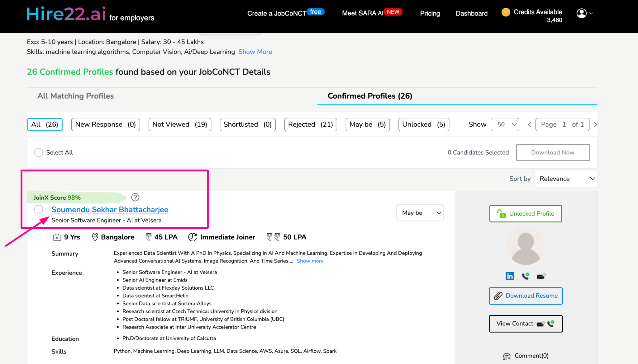Viewport: 638px width, 364px height.
Task: Click the Comment(0) speech bubble icon
Action: 507,356
